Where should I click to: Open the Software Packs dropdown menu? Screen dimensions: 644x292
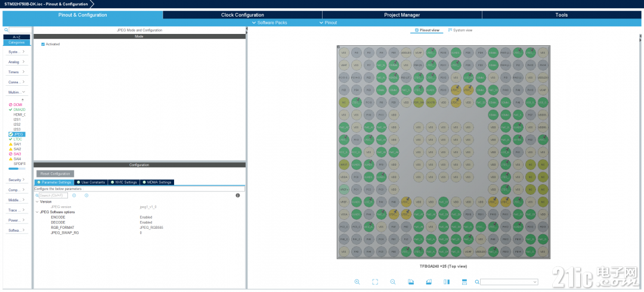pos(270,23)
